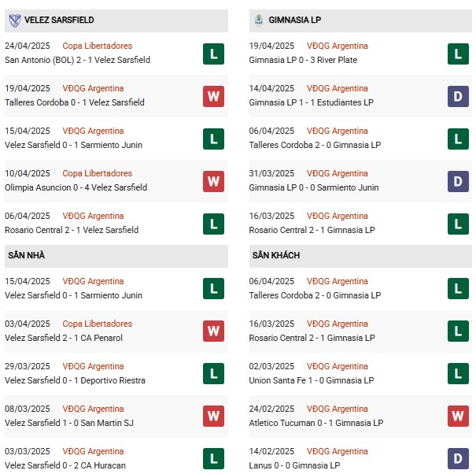This screenshot has width=476, height=474.
Task: Click the Velez Sarsfield team crest icon
Action: point(13,20)
